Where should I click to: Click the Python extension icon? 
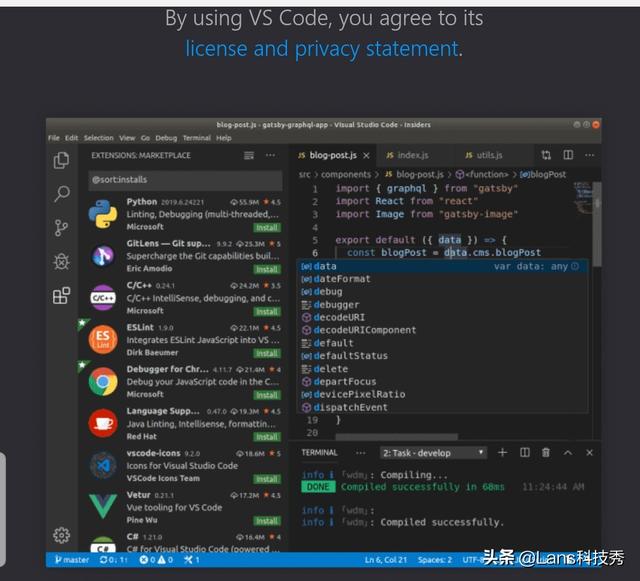coord(103,214)
